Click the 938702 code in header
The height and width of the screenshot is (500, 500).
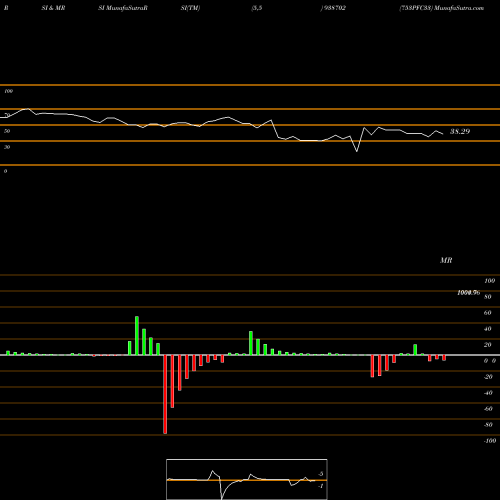[x=334, y=8]
